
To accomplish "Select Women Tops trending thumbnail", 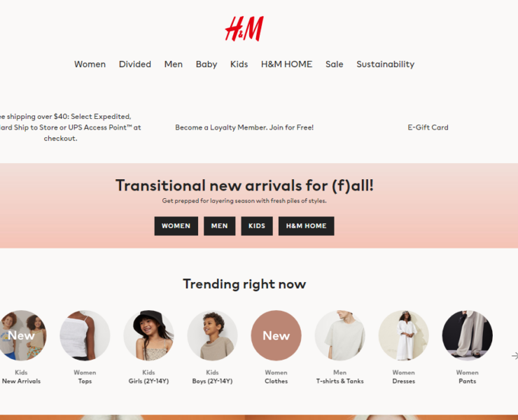I will point(85,335).
